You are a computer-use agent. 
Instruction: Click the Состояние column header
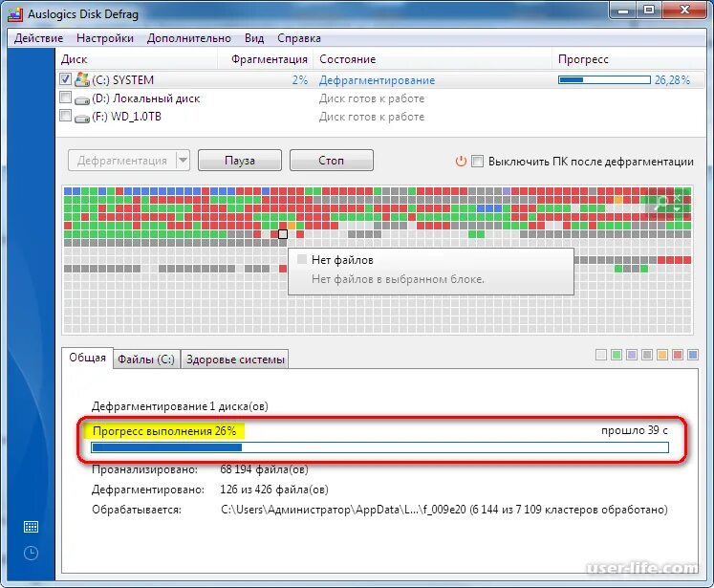[433, 59]
